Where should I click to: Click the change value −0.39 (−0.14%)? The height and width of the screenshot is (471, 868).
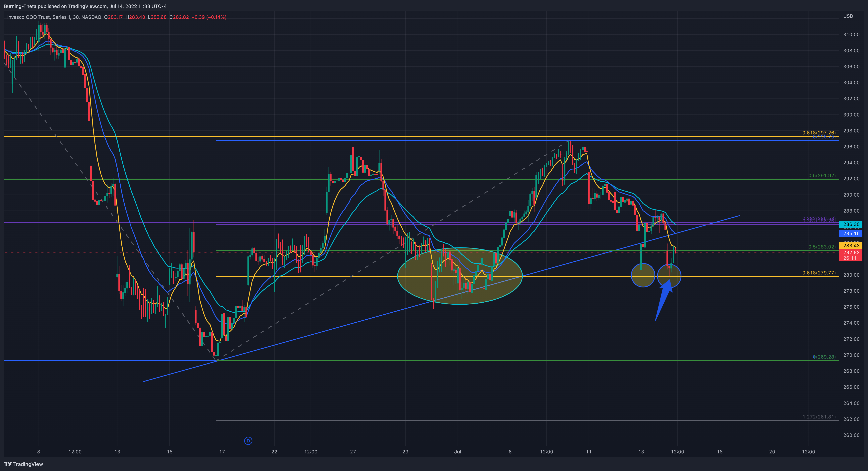209,17
